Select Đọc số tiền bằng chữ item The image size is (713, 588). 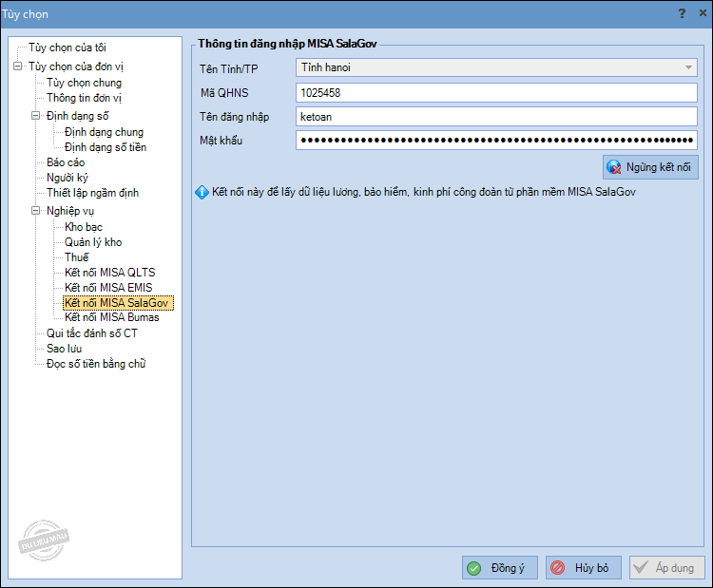[96, 364]
